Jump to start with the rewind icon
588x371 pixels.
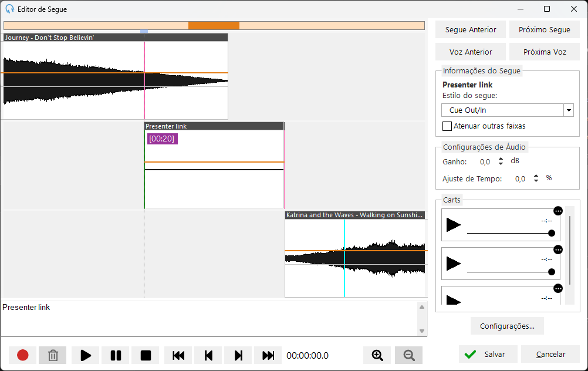click(178, 355)
